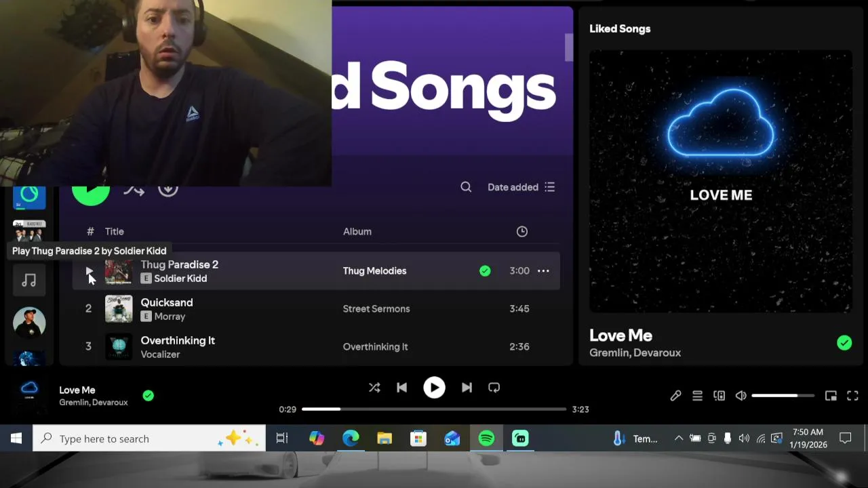This screenshot has width=868, height=488.
Task: Play Thug Paradise 2 track row button
Action: click(x=89, y=271)
